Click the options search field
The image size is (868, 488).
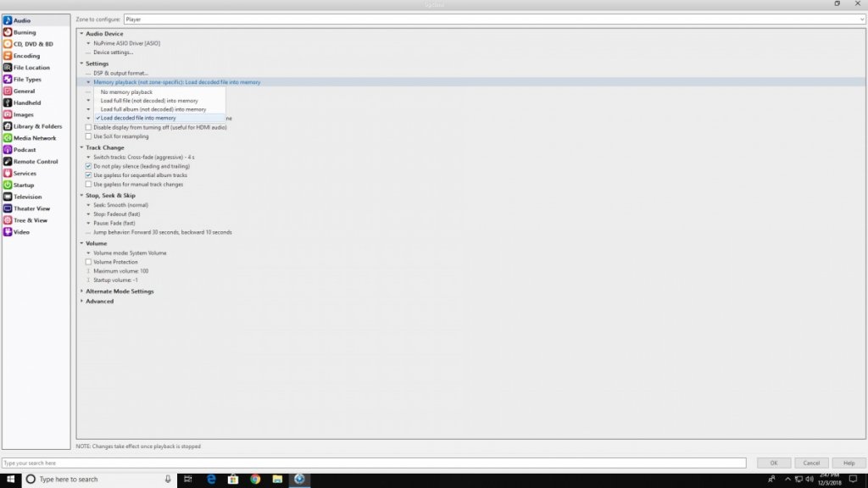374,463
